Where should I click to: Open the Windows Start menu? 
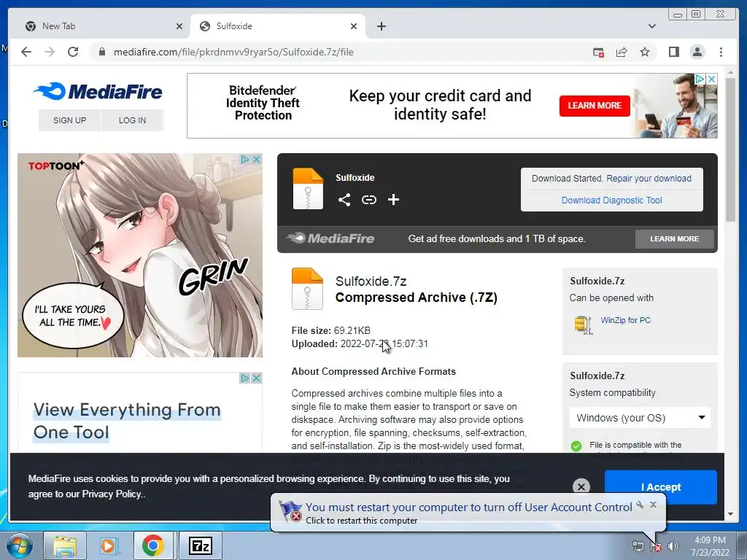coord(20,545)
